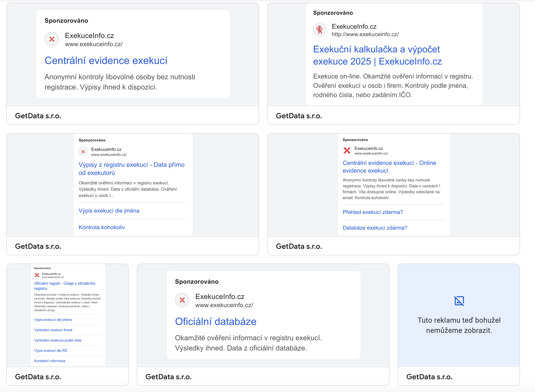
Task: Open 'Centrální evidence exekucí' headline link
Action: 106,61
